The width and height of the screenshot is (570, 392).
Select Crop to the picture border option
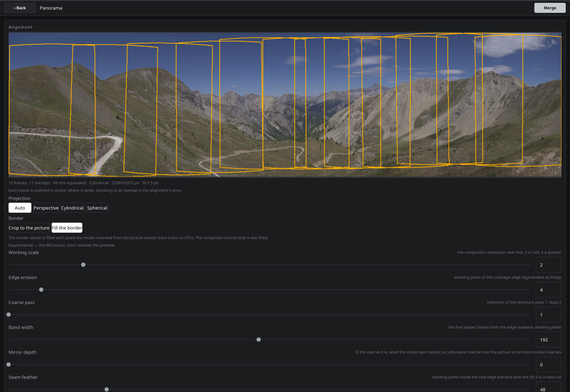pyautogui.click(x=29, y=228)
